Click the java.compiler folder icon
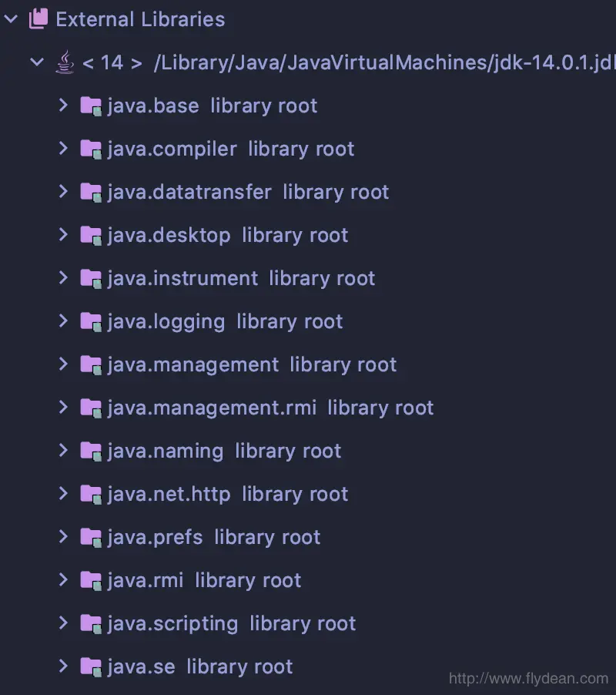The image size is (616, 695). click(91, 149)
